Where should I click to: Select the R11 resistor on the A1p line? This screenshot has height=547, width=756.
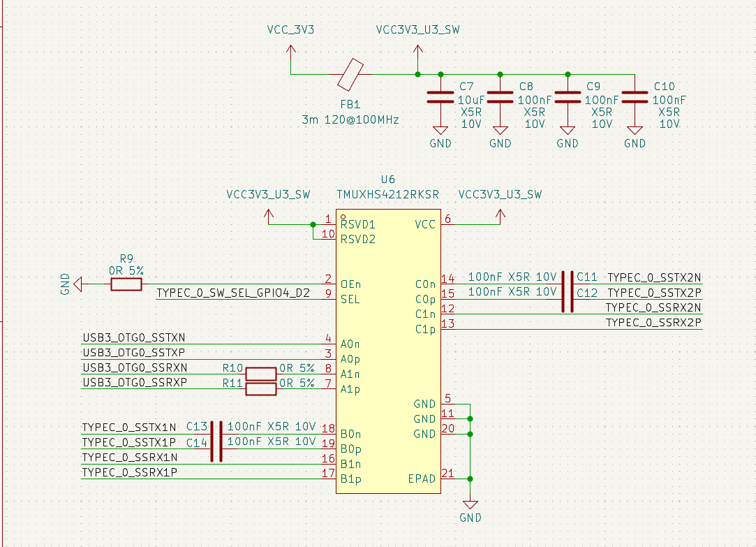[x=262, y=388]
